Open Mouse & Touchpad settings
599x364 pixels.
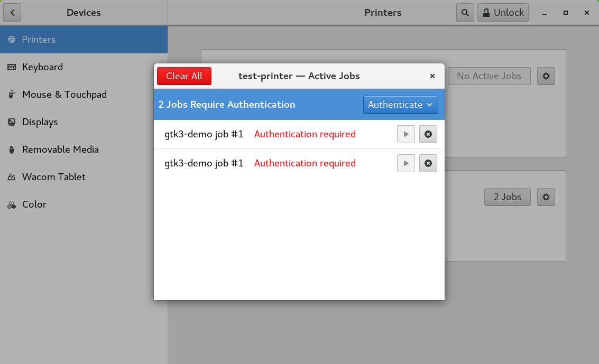[84, 95]
